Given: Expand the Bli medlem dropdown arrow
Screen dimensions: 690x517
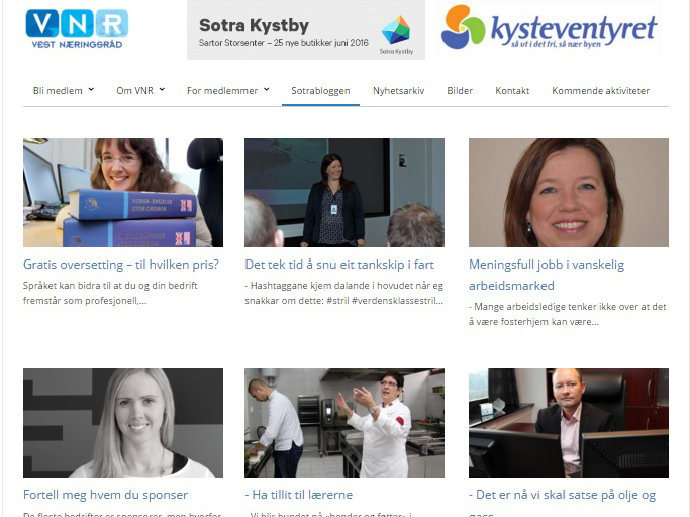Looking at the screenshot, I should 91,89.
